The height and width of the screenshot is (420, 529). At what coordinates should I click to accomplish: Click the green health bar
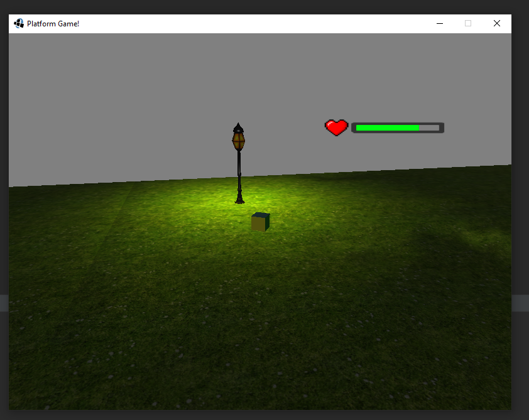click(x=398, y=127)
